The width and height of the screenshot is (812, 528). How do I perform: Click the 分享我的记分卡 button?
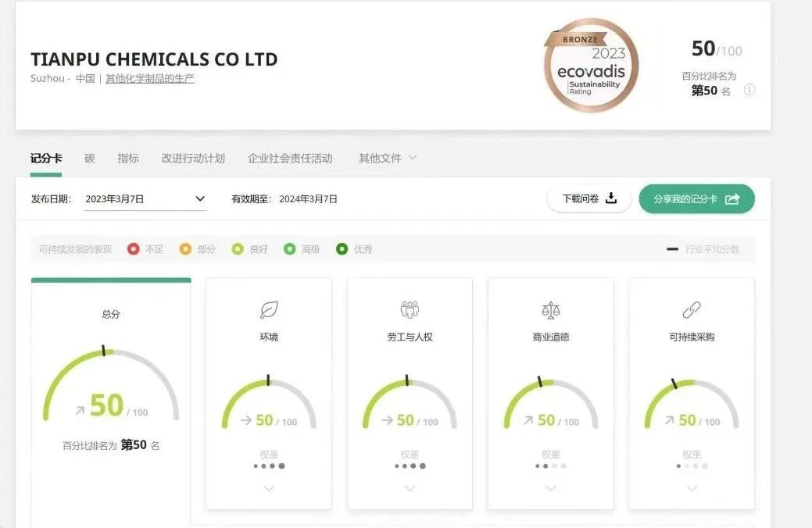(696, 198)
